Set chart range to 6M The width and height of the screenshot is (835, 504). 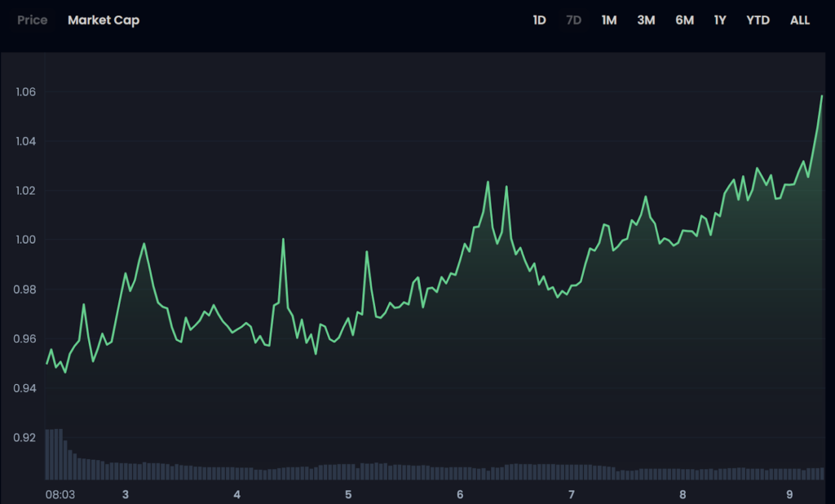point(684,20)
